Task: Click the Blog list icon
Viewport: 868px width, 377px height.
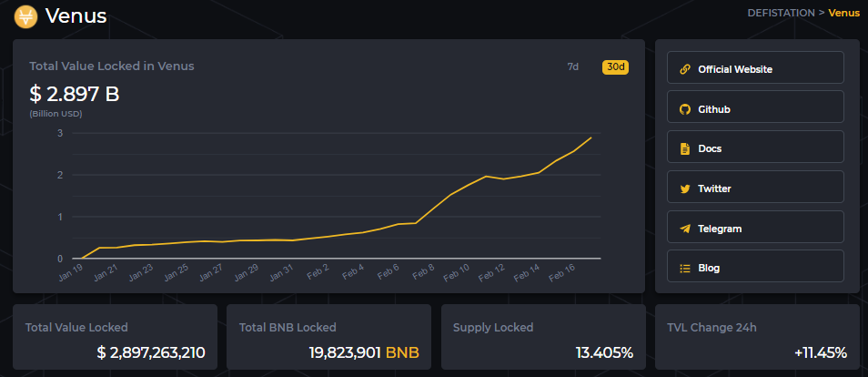Action: point(685,269)
